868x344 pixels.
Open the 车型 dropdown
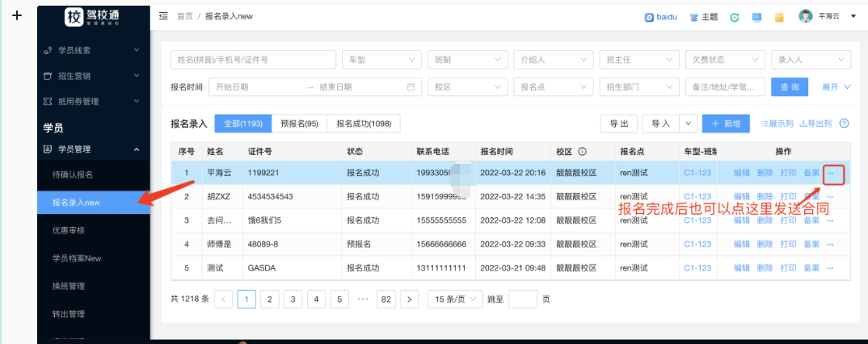[x=382, y=60]
